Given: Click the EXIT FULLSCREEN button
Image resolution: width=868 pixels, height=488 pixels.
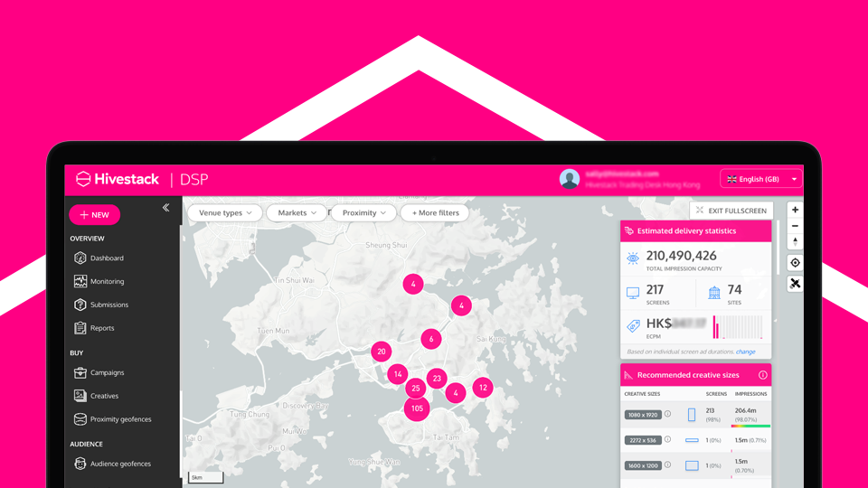Looking at the screenshot, I should click(731, 211).
